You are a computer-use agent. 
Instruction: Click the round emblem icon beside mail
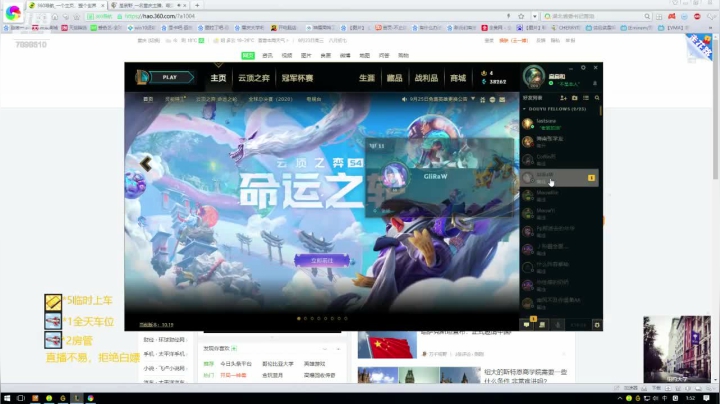[x=492, y=99]
